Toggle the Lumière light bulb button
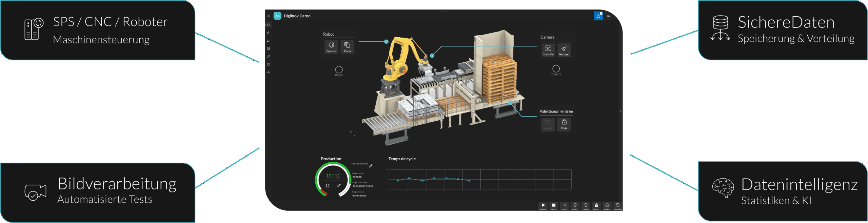Image resolution: width=868 pixels, height=223 pixels. (x=586, y=206)
